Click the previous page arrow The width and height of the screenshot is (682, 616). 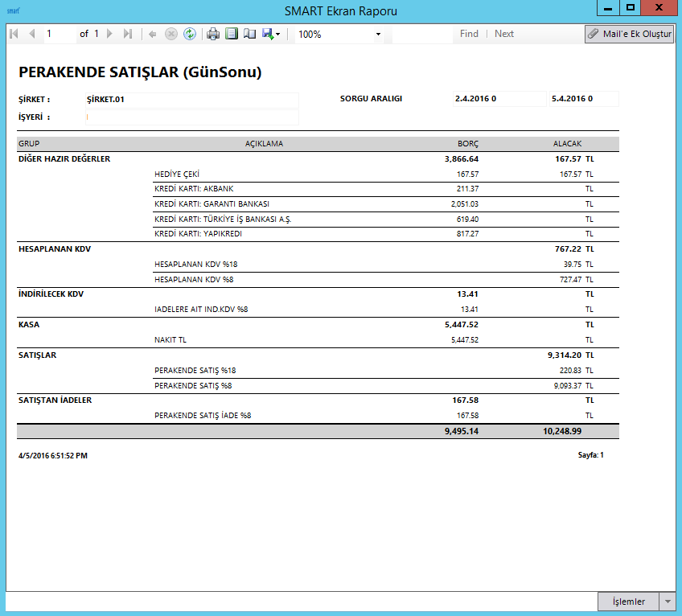(32, 34)
